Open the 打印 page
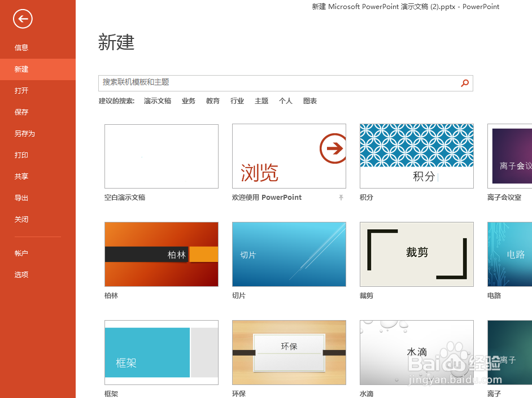 [21, 155]
